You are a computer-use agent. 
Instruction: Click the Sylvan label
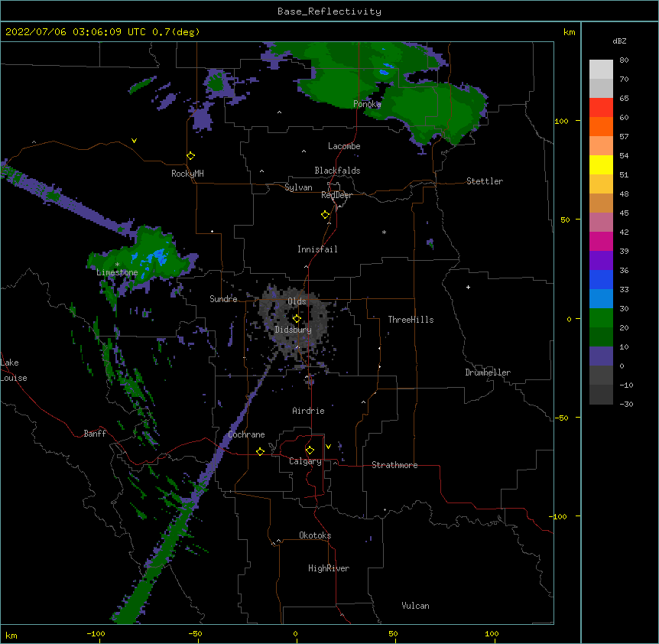(298, 187)
